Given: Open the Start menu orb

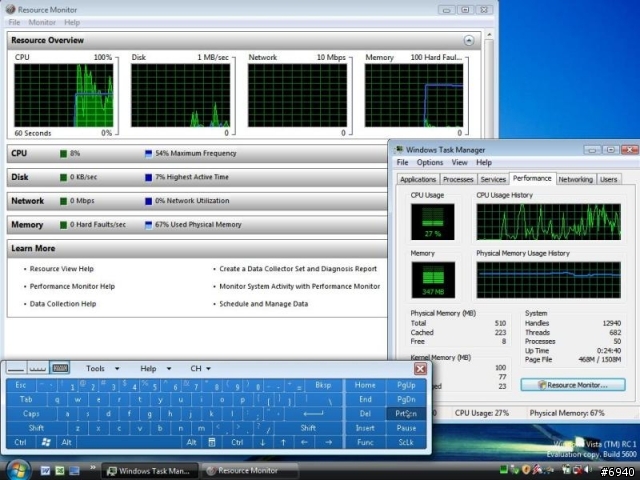Looking at the screenshot, I should [x=17, y=470].
